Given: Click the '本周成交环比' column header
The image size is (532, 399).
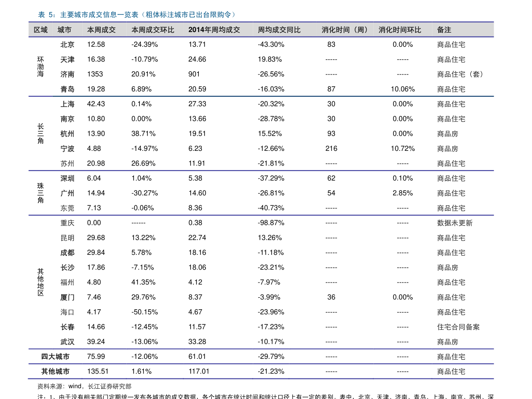Looking at the screenshot, I should pos(153,30).
